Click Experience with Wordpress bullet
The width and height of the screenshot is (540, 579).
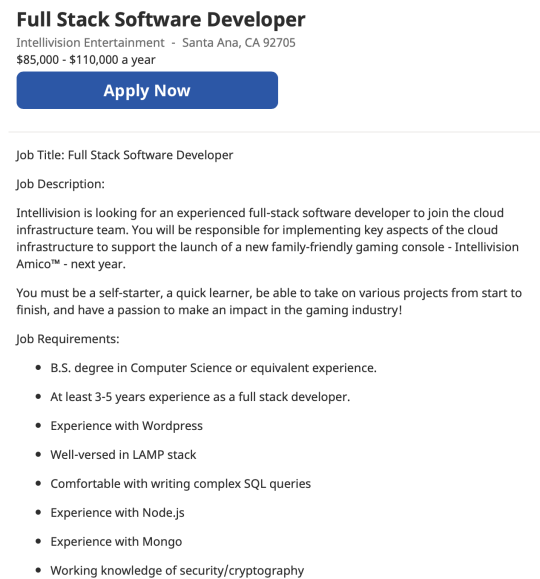click(x=127, y=426)
